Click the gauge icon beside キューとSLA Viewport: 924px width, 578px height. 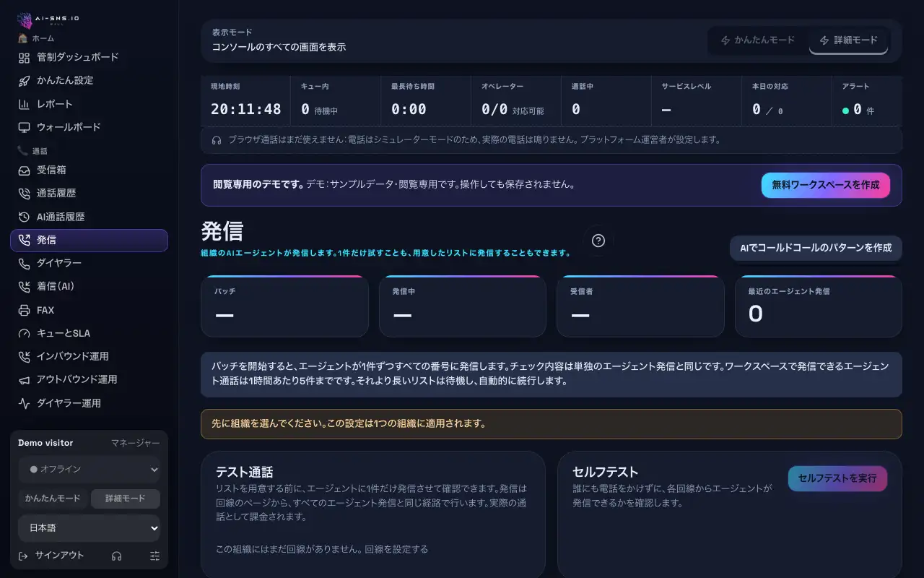coord(24,333)
